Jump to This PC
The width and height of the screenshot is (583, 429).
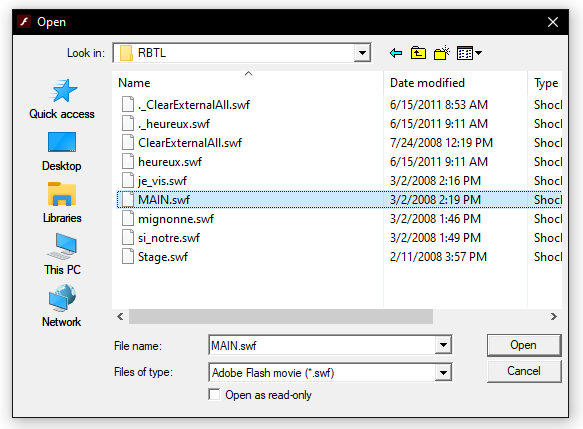click(62, 254)
